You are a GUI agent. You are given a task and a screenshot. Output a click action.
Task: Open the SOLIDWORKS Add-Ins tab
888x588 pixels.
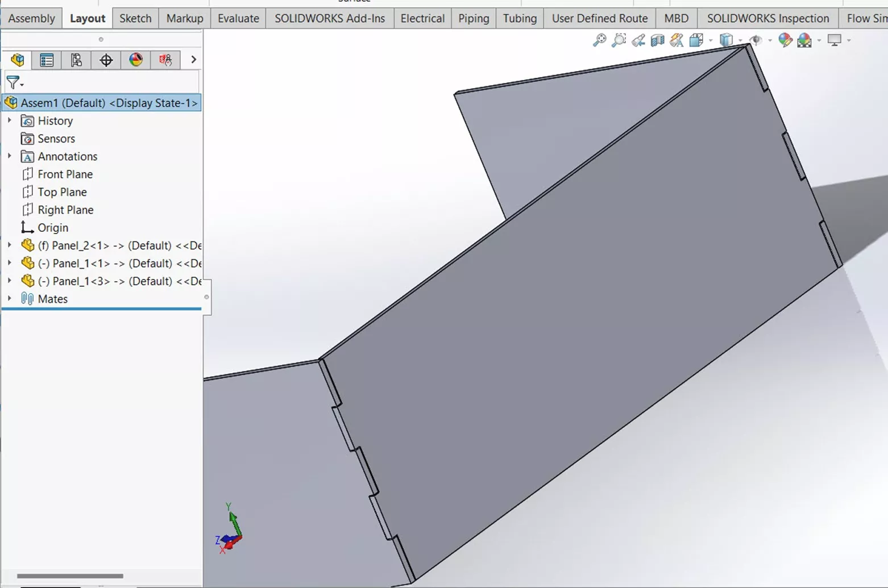[329, 18]
